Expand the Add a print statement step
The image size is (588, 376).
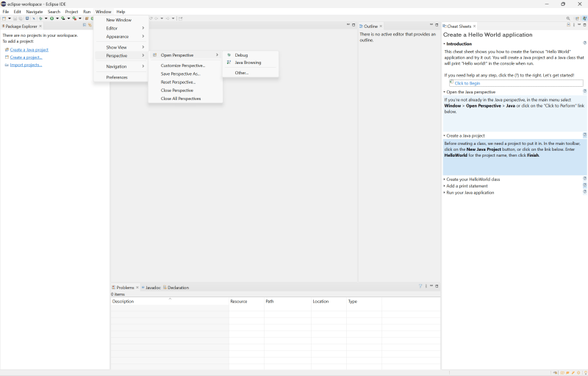click(x=445, y=185)
